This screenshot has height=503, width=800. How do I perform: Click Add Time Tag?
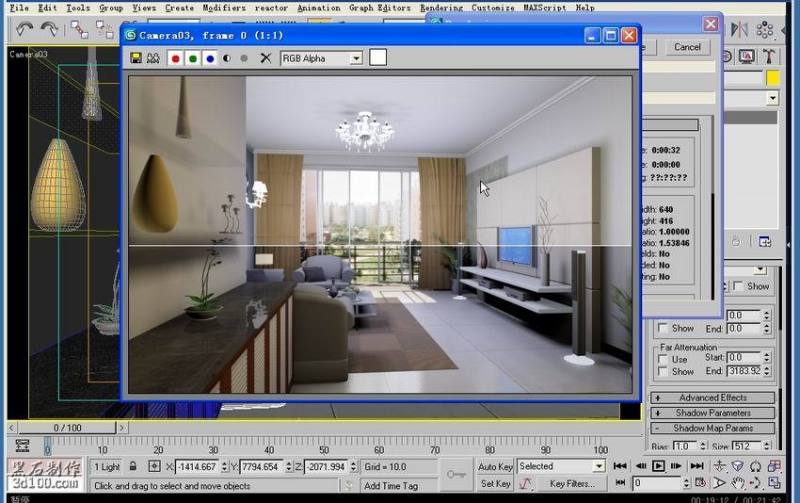(x=391, y=486)
